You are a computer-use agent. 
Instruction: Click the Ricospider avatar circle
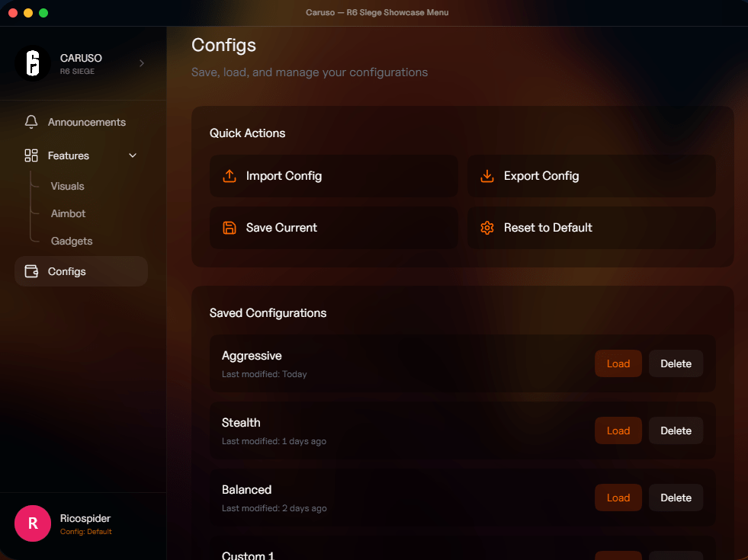(x=33, y=523)
